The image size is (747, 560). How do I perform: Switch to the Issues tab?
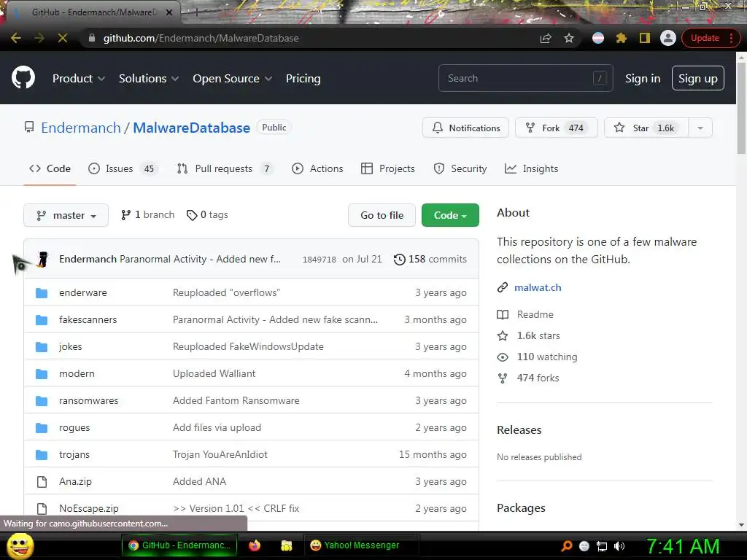[x=123, y=168]
